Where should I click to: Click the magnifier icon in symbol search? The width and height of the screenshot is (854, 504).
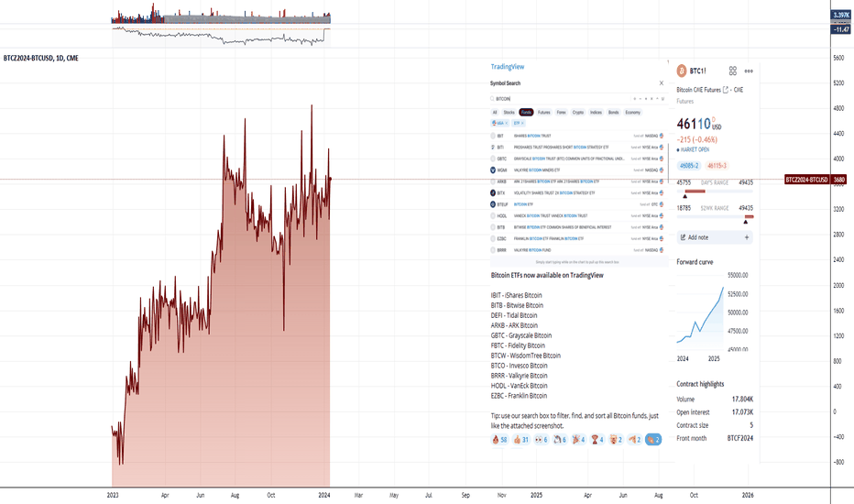pos(492,99)
